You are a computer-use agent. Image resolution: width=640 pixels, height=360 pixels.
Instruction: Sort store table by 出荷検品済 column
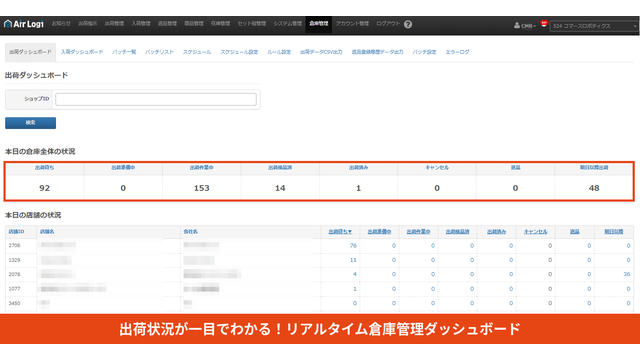click(x=457, y=232)
